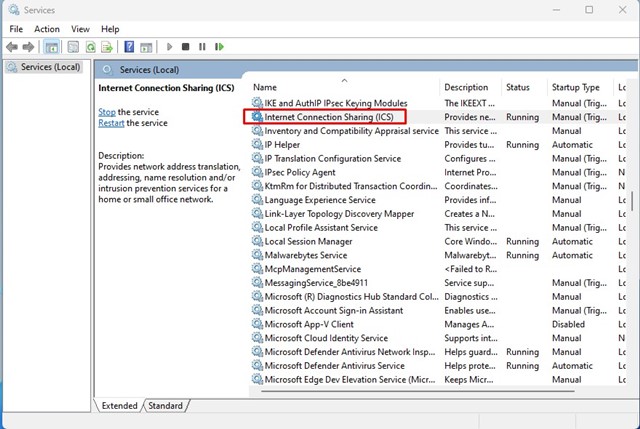
Task: Click the Services title bar app icon
Action: pyautogui.click(x=14, y=10)
